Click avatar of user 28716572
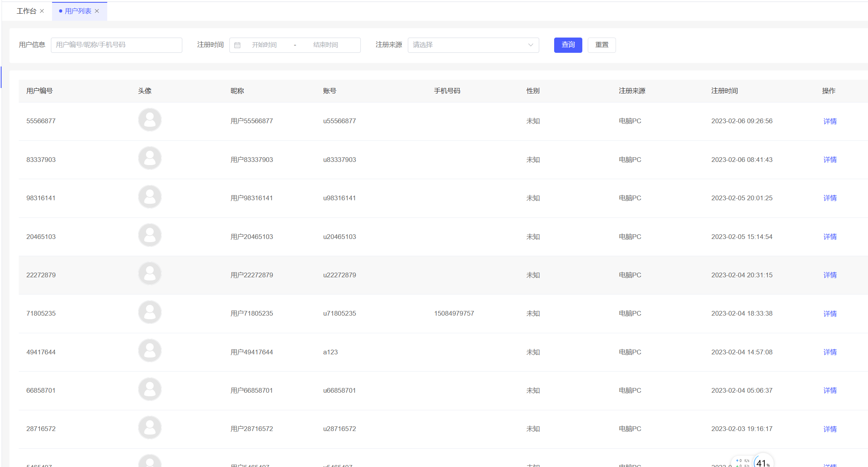The height and width of the screenshot is (467, 868). [150, 427]
